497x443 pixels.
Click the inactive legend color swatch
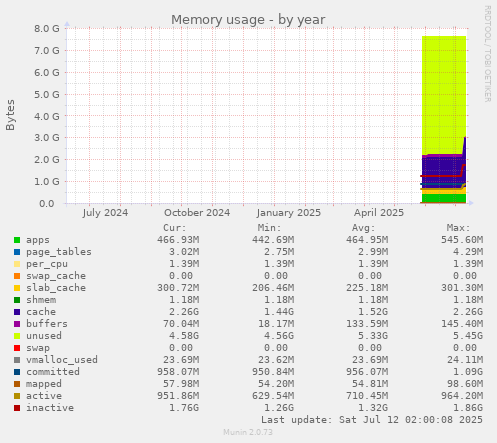click(17, 408)
